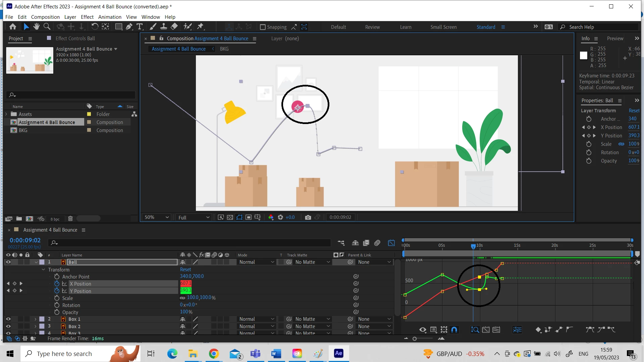Open the Ball layer's Normal mode dropdown
Image resolution: width=644 pixels, height=362 pixels.
coord(257,262)
